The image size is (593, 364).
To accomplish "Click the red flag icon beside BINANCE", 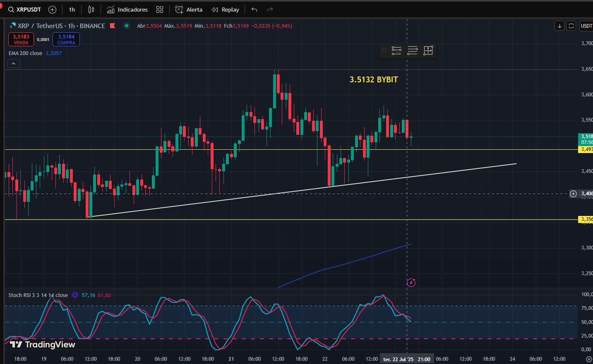I will pos(113,26).
